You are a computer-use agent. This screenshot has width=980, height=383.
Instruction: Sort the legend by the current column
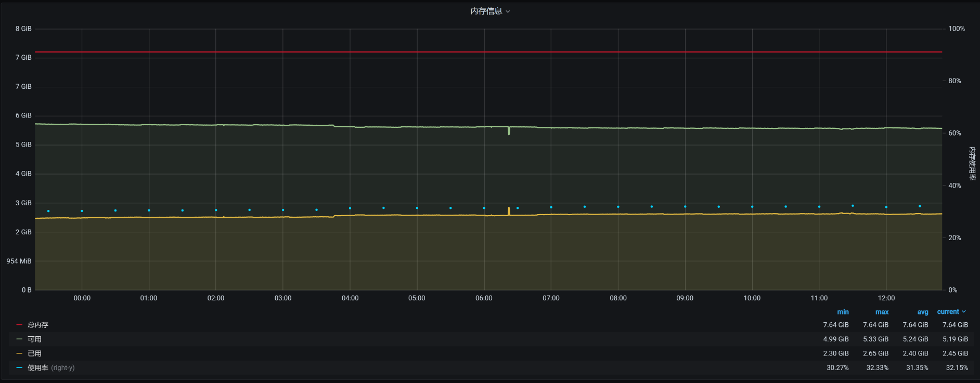(948, 312)
